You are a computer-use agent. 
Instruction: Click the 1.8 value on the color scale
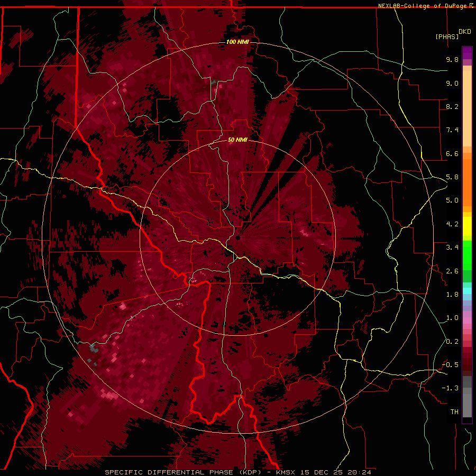tap(452, 295)
